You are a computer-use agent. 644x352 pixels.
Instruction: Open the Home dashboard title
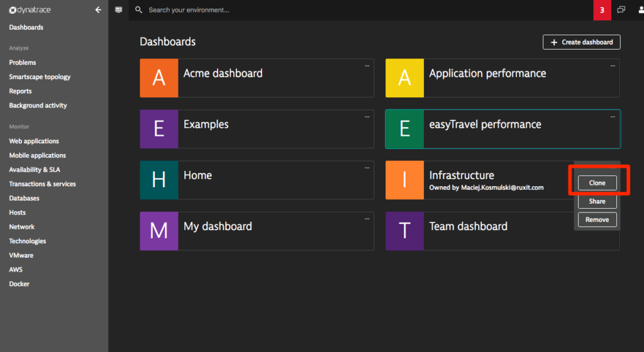point(197,175)
